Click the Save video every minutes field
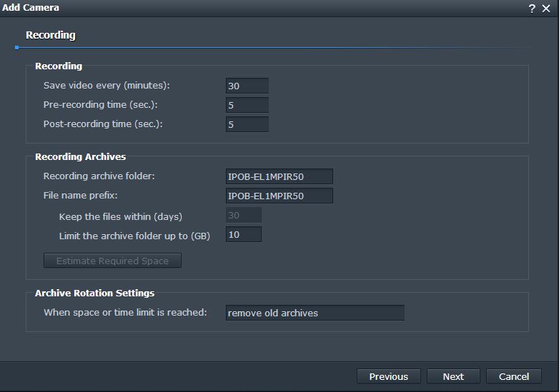 pos(247,86)
